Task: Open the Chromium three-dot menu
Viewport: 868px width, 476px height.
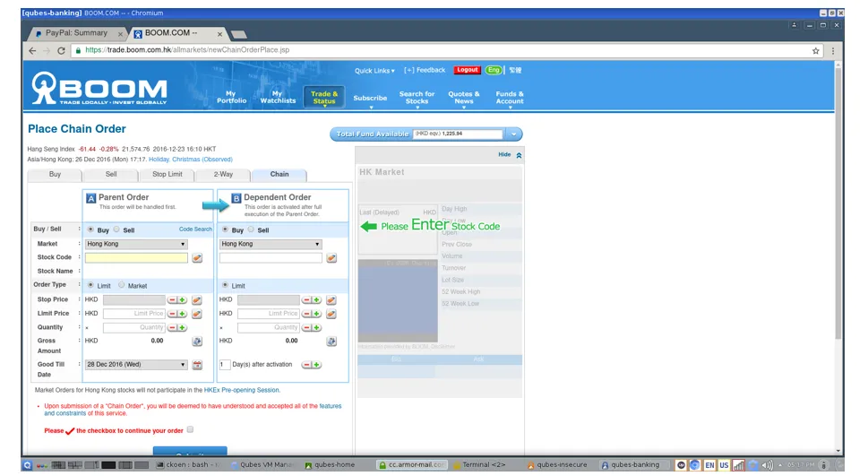Action: pyautogui.click(x=832, y=50)
